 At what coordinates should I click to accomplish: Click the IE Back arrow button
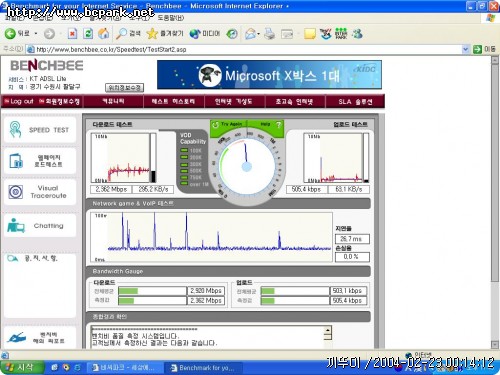[10, 33]
